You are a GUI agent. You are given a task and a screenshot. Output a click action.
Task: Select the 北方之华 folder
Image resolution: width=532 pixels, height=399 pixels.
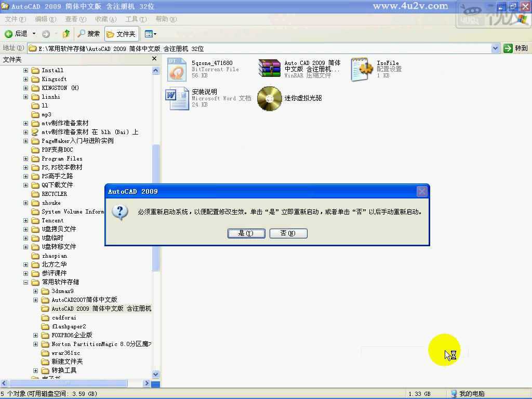54,264
